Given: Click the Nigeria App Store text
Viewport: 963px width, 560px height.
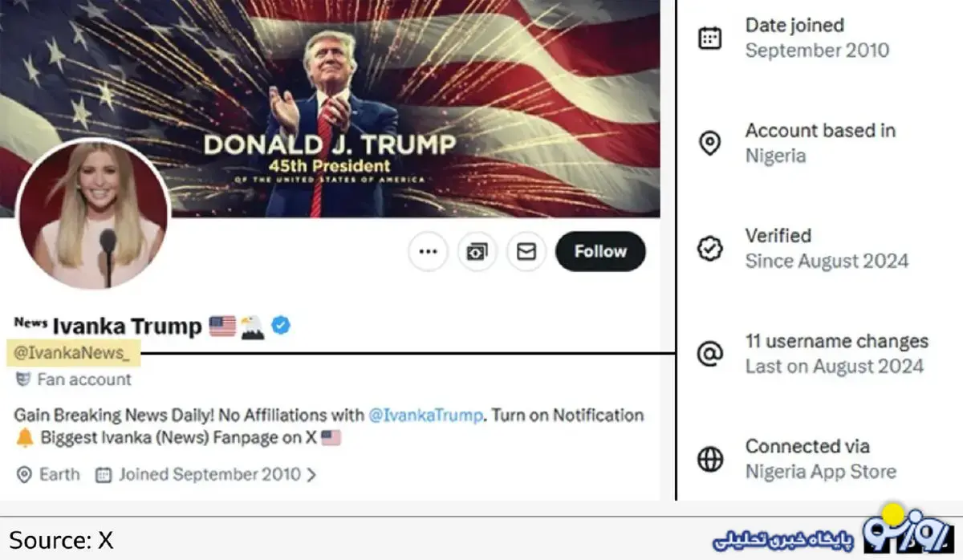Looking at the screenshot, I should (820, 472).
